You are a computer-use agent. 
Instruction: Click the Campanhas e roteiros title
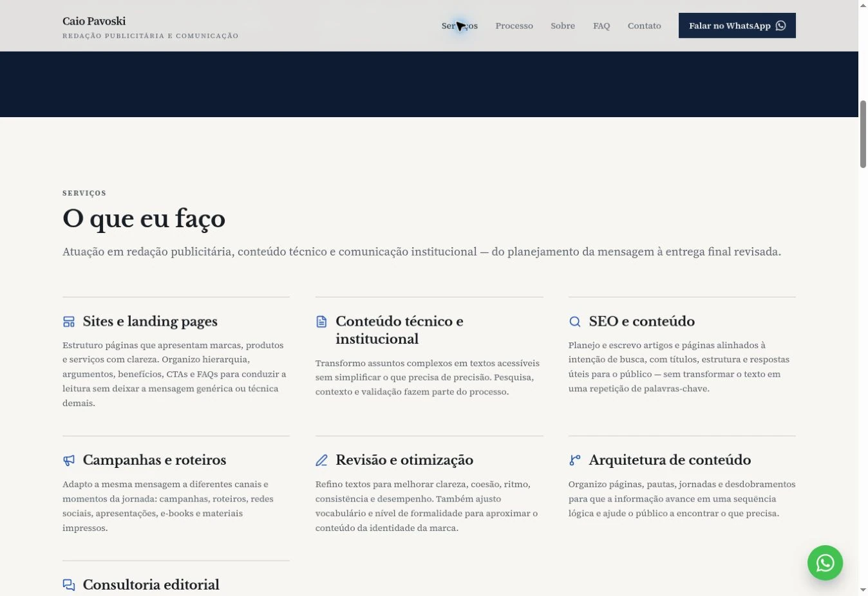[x=155, y=460]
